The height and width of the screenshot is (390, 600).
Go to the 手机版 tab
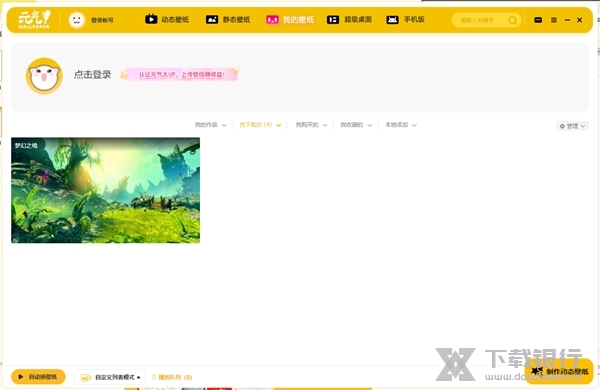[406, 19]
